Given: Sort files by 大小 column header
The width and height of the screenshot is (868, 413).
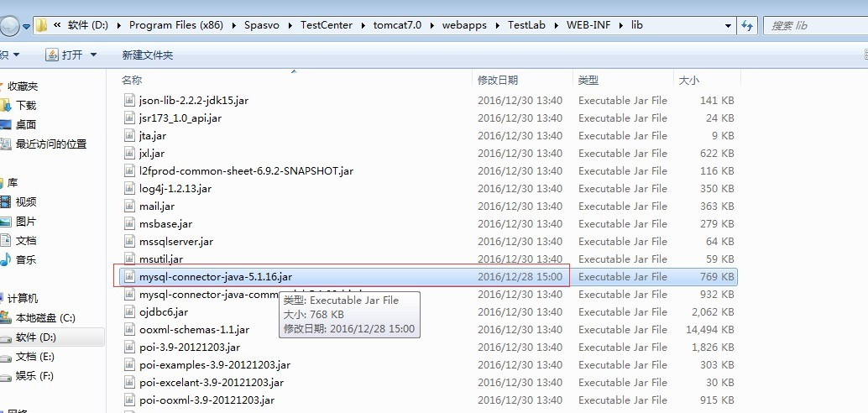Looking at the screenshot, I should [688, 81].
